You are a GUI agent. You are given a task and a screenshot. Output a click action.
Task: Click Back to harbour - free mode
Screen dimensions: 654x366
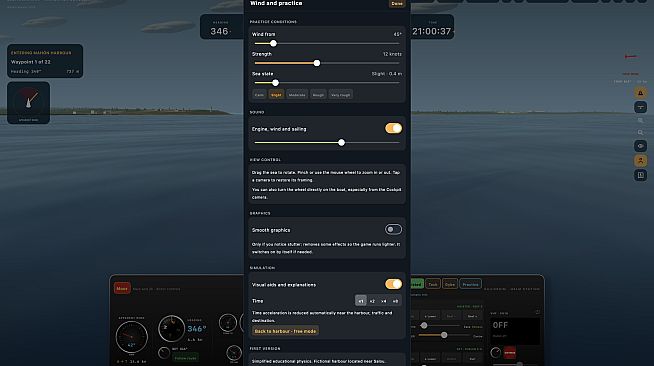[x=285, y=331]
